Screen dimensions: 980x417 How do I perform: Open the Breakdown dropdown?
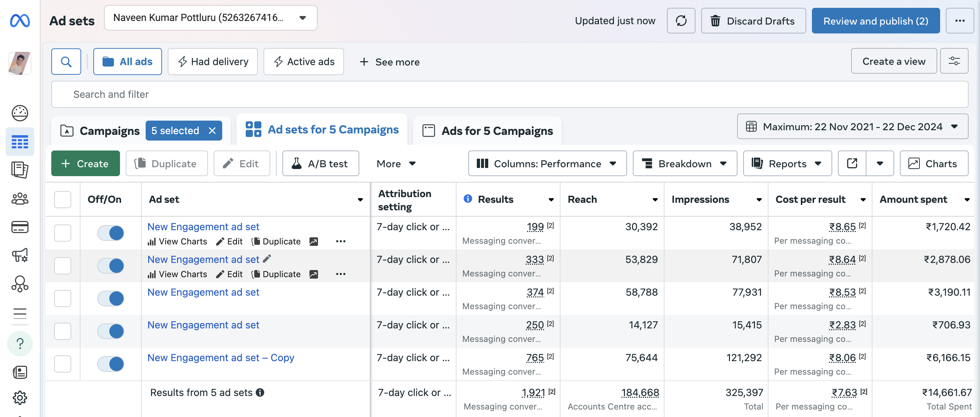[x=684, y=163]
